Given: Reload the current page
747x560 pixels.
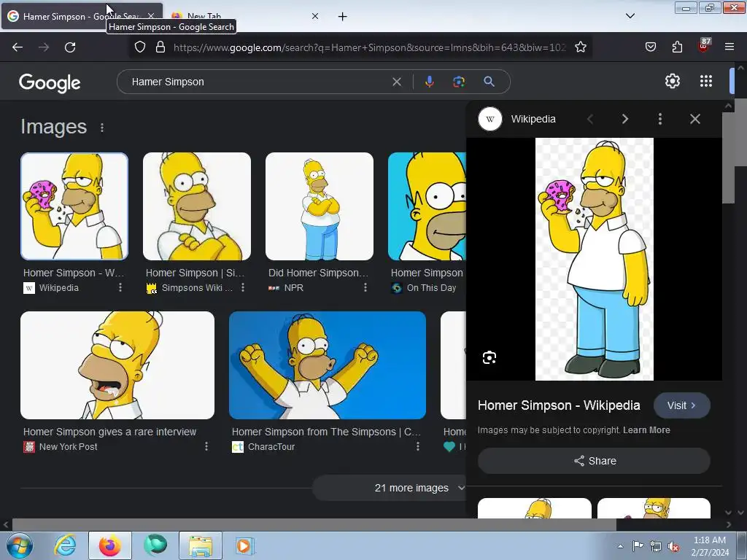Looking at the screenshot, I should 70,47.
